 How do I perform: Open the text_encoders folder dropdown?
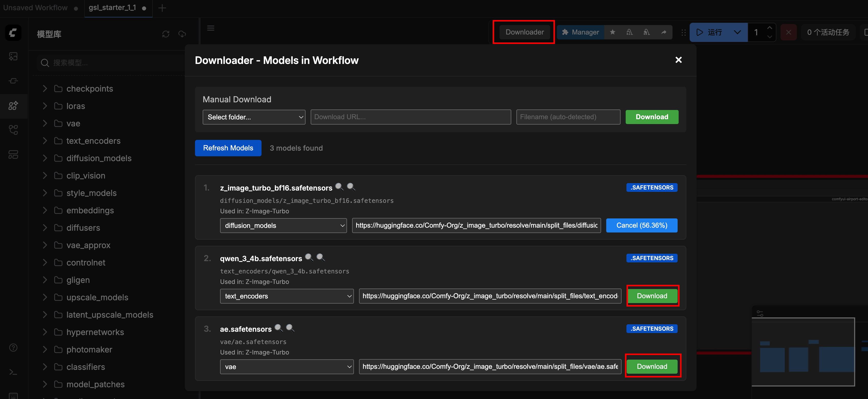287,296
